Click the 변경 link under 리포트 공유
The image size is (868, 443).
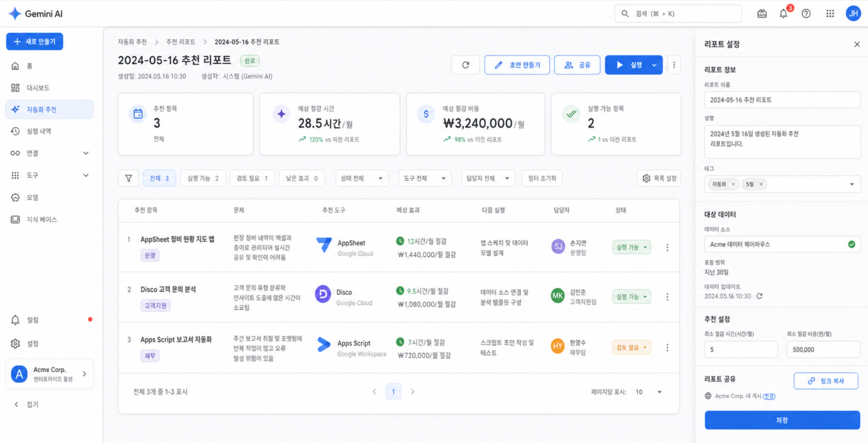[769, 396]
